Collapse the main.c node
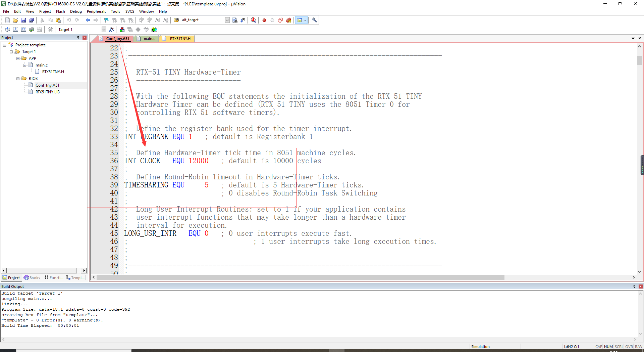 coord(25,65)
